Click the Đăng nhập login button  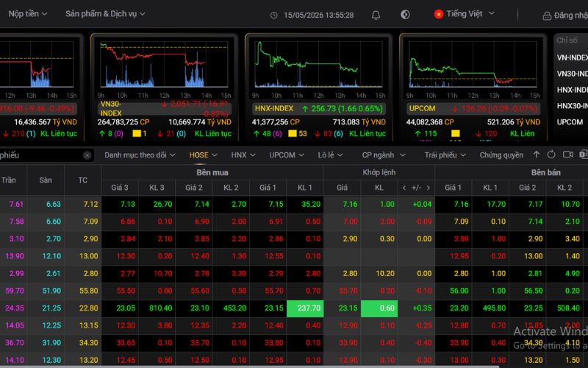click(565, 15)
